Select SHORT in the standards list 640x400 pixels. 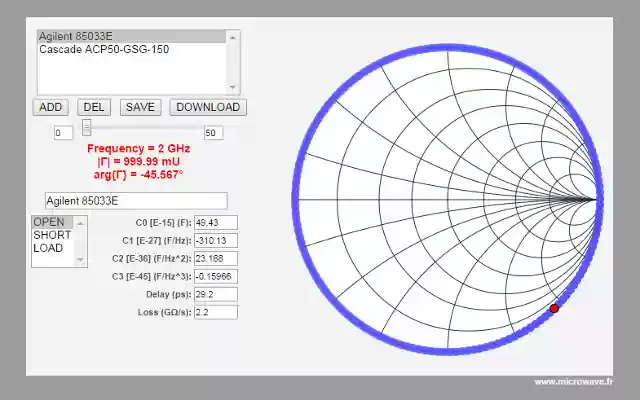pyautogui.click(x=52, y=235)
